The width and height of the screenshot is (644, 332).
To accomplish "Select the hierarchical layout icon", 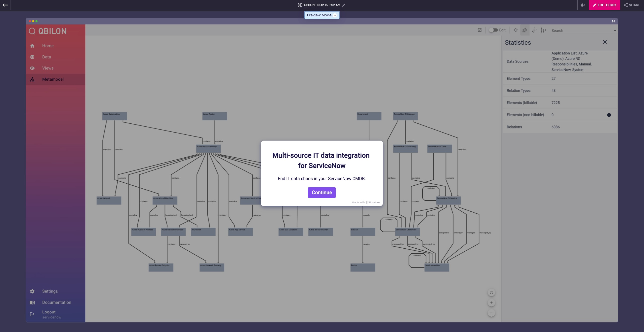I will pyautogui.click(x=525, y=30).
